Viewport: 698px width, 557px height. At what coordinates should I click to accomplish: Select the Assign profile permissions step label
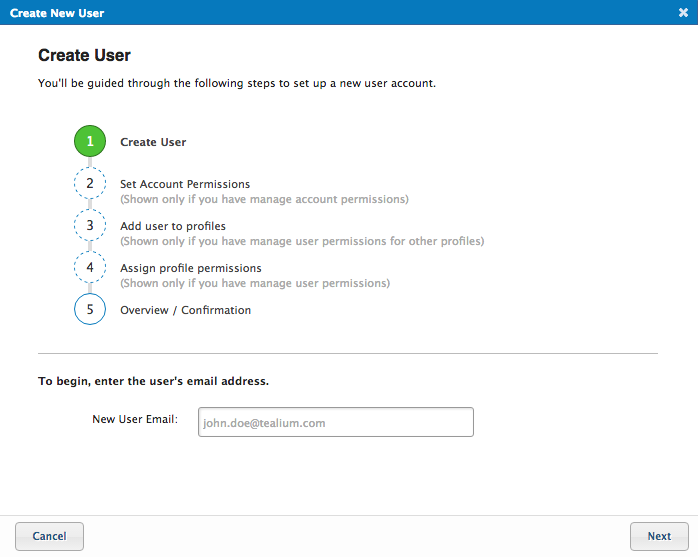coord(191,268)
